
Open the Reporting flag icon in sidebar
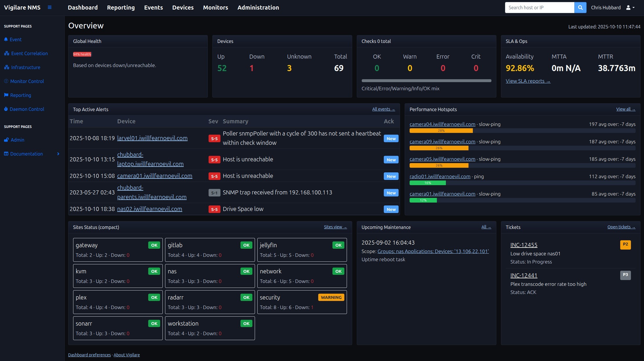(6, 95)
